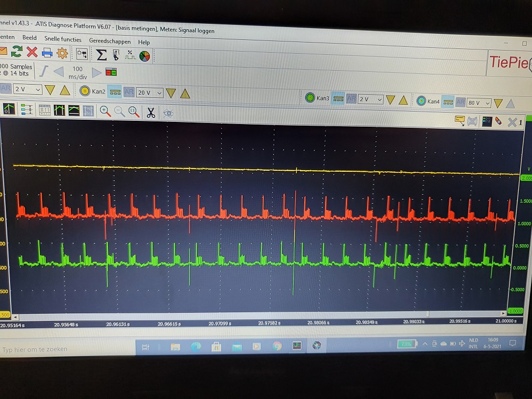Zoom out with the minus magnifier
Image resolution: width=532 pixels, height=399 pixels.
coord(119,112)
